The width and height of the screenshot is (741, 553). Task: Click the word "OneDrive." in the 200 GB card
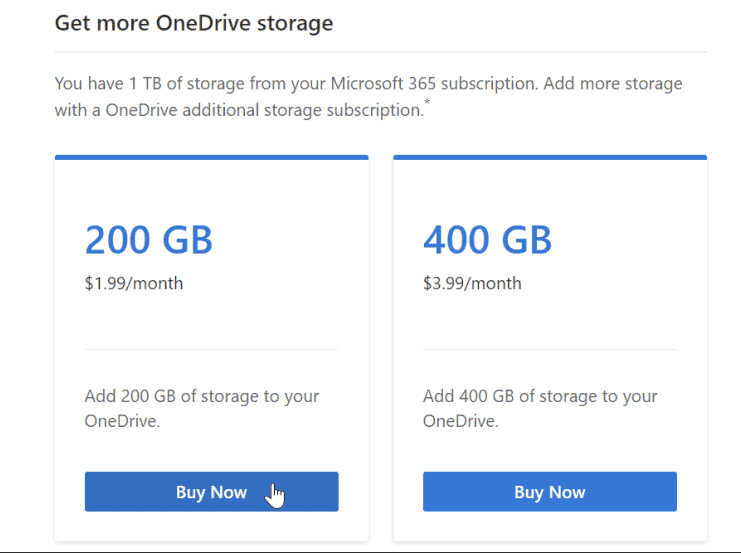[x=122, y=421]
